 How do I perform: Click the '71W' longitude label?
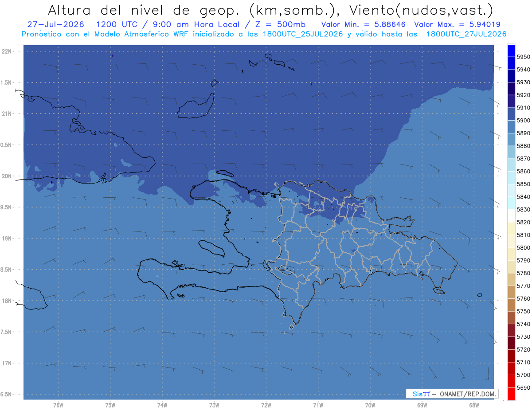[x=318, y=405]
